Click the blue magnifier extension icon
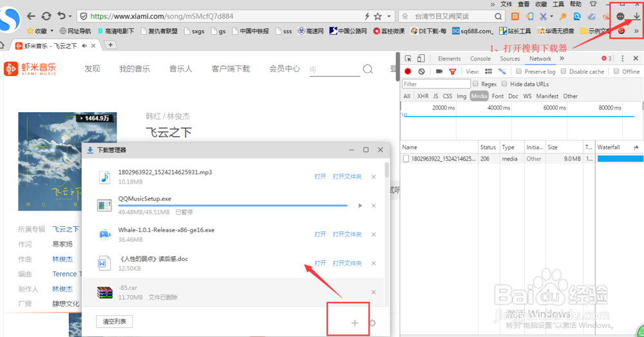Image resolution: width=644 pixels, height=337 pixels. coord(577,17)
